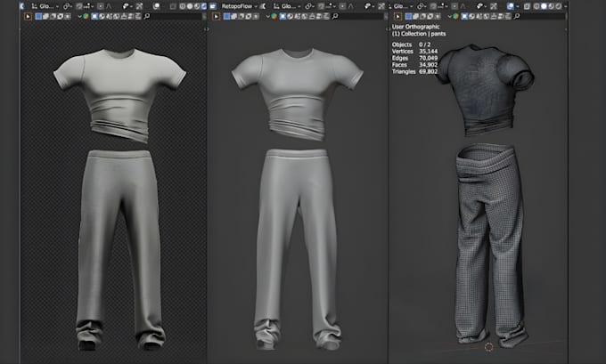
Task: Toggle X-ray in right viewport
Action: point(527,6)
